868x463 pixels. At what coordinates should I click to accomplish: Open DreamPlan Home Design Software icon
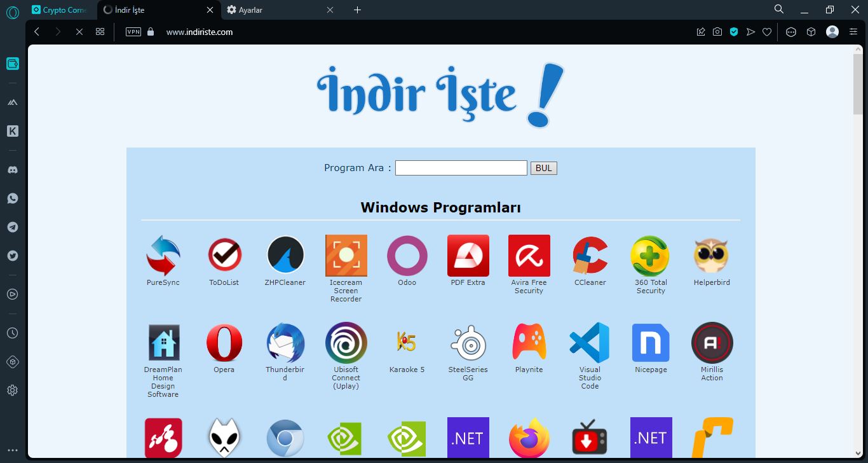tap(163, 343)
